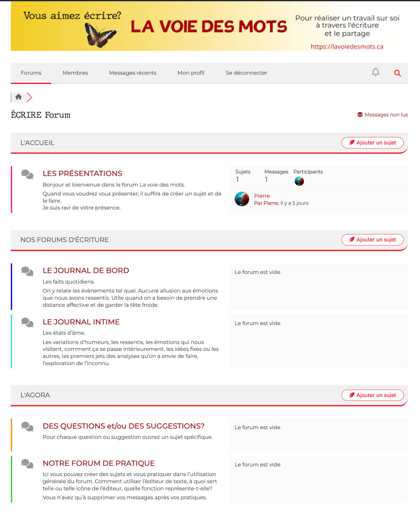
Task: Open Pierre's large avatar in last post
Action: tap(242, 199)
